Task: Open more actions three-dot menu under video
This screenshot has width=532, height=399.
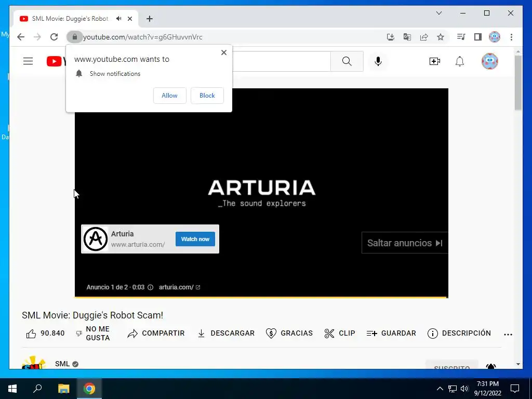Action: point(508,334)
